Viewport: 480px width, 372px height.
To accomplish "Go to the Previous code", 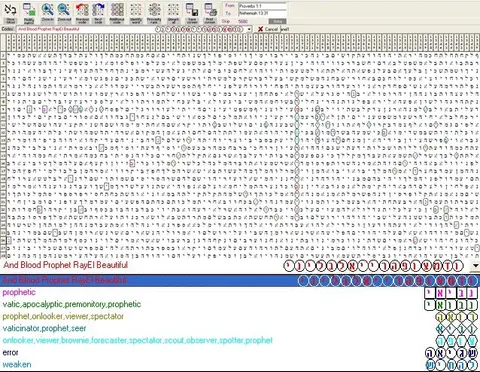I will [x=82, y=13].
